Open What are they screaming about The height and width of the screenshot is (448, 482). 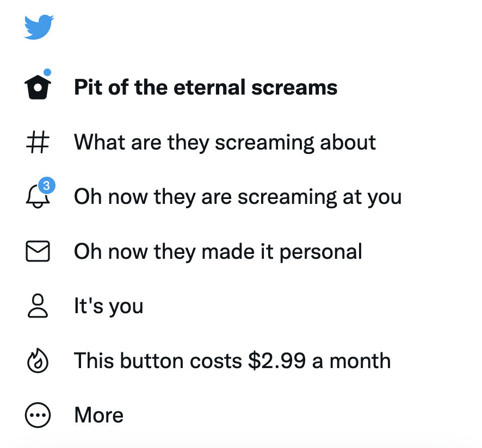pos(225,142)
